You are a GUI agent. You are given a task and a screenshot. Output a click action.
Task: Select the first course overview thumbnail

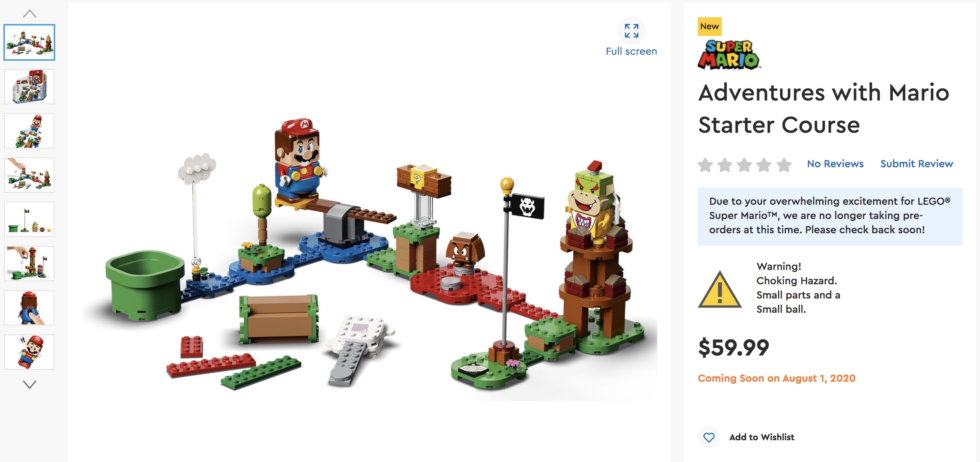coord(29,42)
